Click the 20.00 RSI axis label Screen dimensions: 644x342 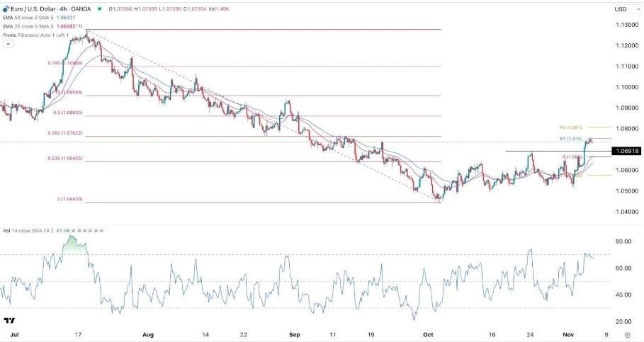(x=623, y=321)
